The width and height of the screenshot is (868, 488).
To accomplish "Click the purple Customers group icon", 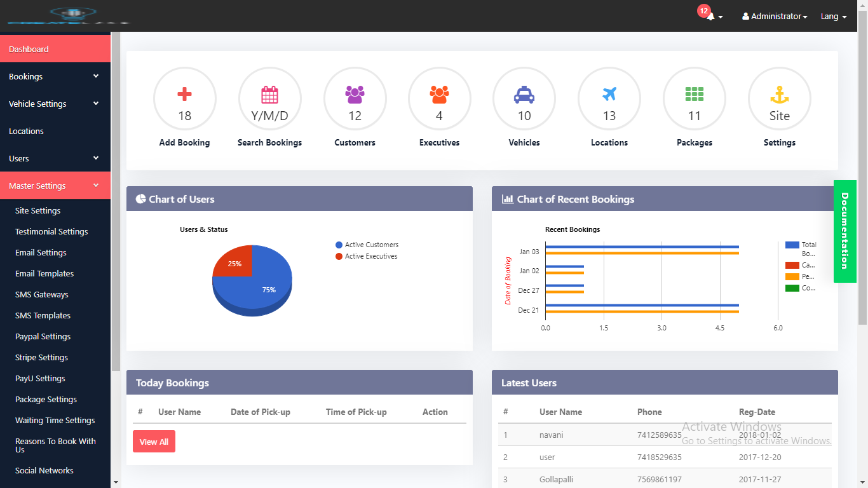I will point(355,95).
